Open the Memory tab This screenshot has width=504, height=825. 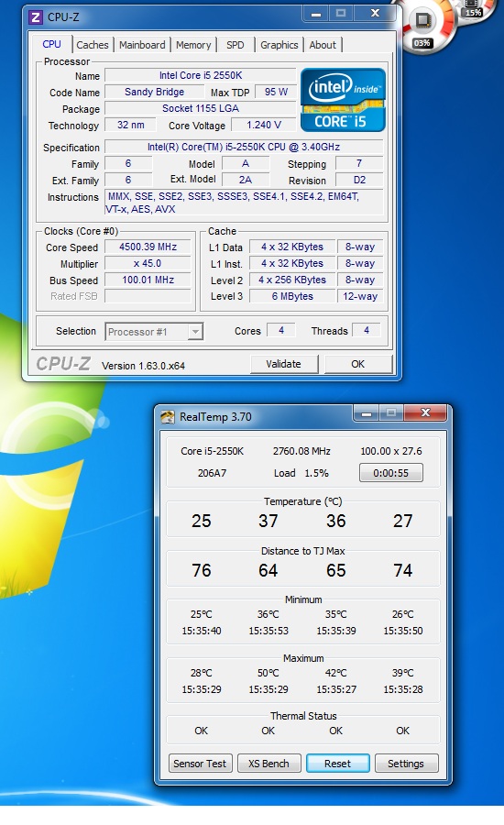pos(193,45)
